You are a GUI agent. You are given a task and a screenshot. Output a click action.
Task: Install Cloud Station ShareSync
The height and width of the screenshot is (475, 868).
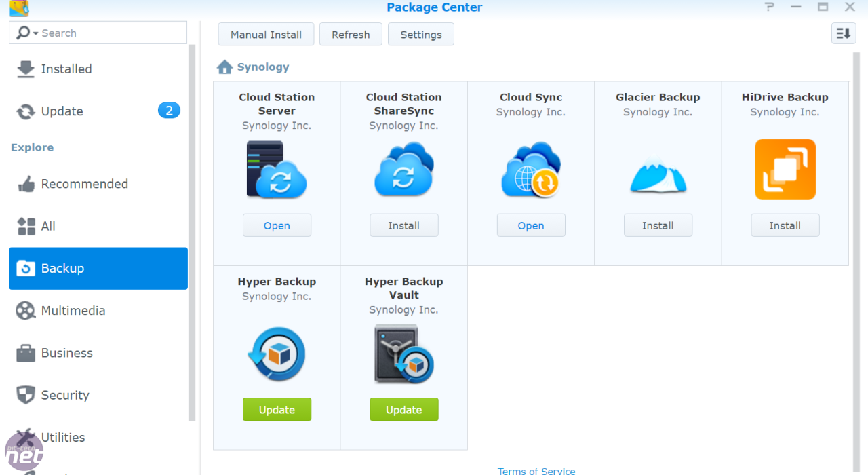[404, 225]
